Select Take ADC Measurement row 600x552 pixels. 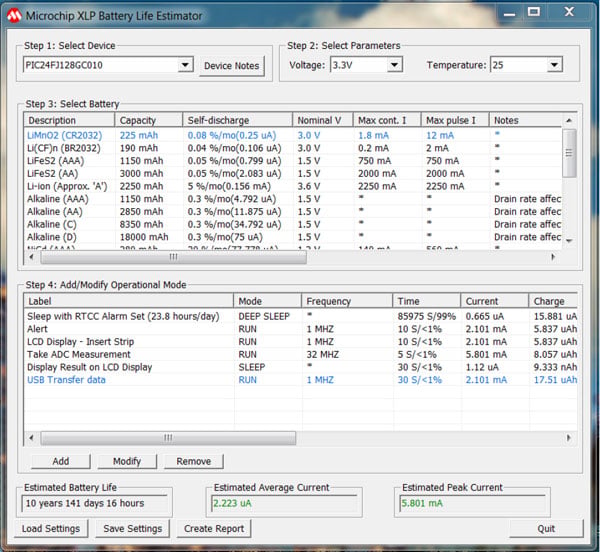click(x=301, y=354)
